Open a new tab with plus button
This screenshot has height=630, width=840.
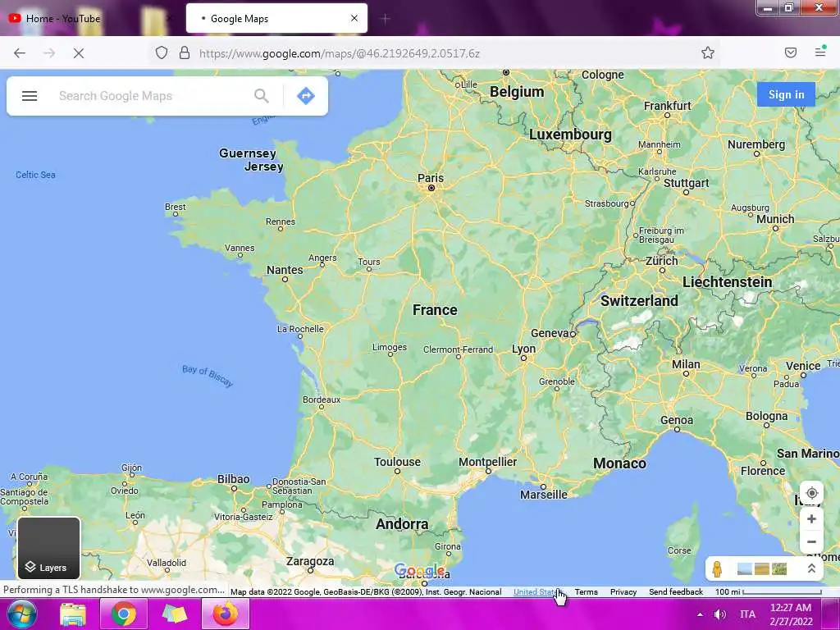(x=386, y=19)
